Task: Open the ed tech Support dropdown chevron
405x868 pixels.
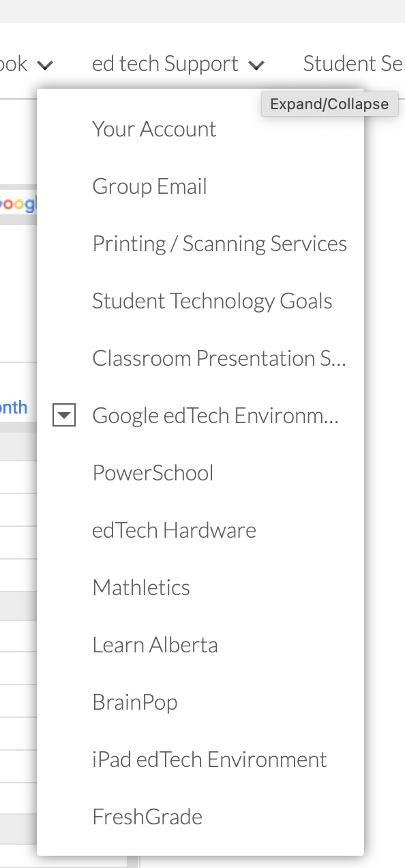Action: (x=256, y=66)
